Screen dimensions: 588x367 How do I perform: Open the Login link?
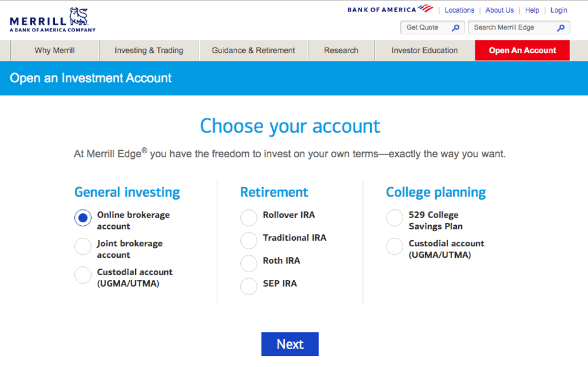(559, 10)
